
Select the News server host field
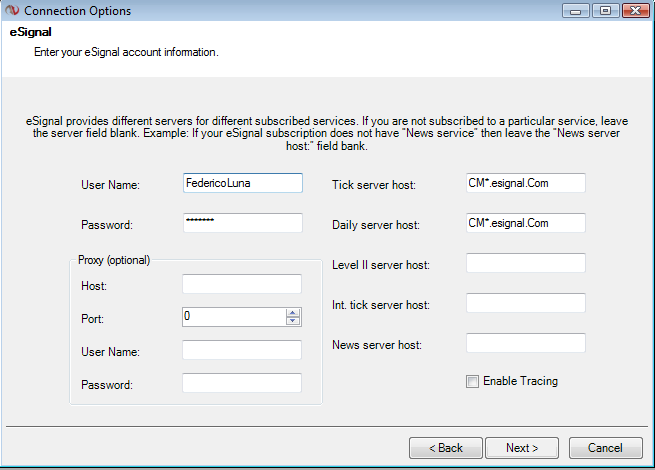(x=525, y=343)
